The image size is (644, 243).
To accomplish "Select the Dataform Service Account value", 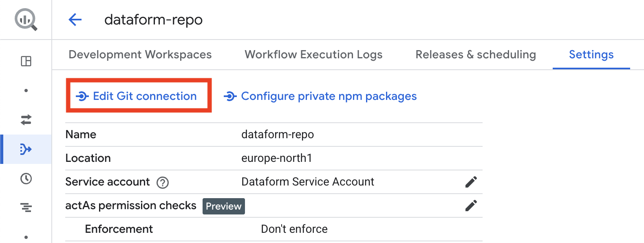I will (x=308, y=182).
